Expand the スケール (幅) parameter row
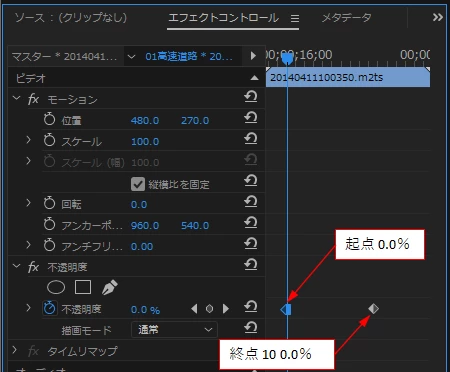450x372 pixels. [x=28, y=161]
